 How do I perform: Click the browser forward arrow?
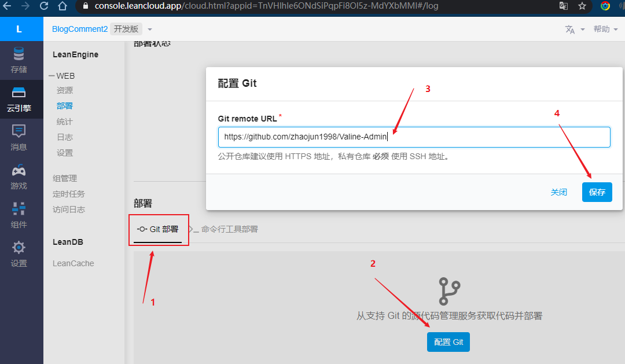click(x=25, y=6)
